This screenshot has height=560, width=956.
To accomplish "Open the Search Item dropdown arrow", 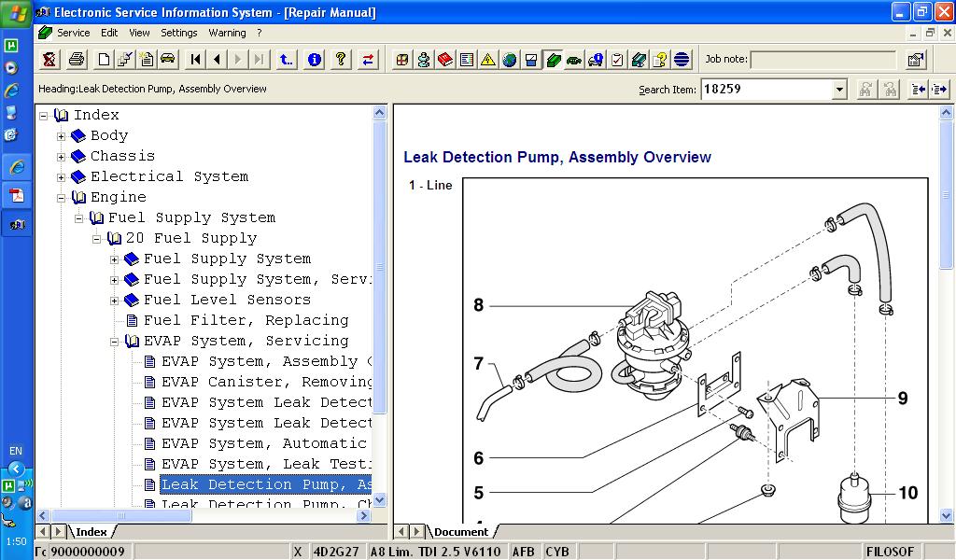I will pos(838,90).
